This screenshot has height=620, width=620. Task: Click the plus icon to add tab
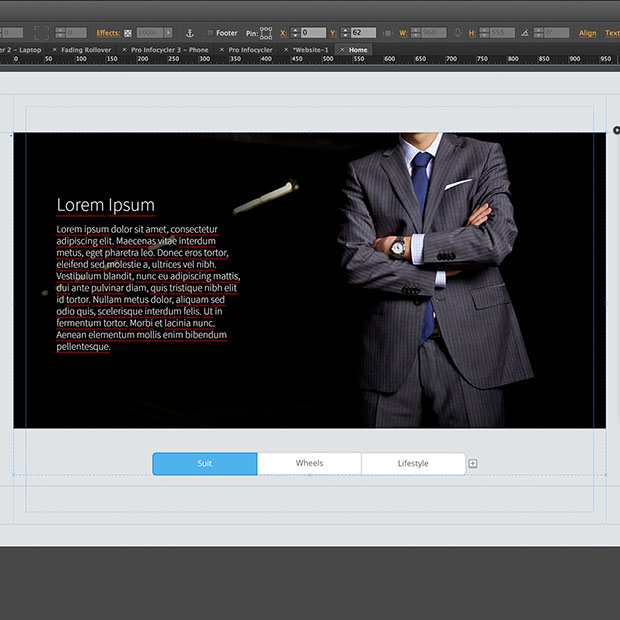tap(473, 463)
